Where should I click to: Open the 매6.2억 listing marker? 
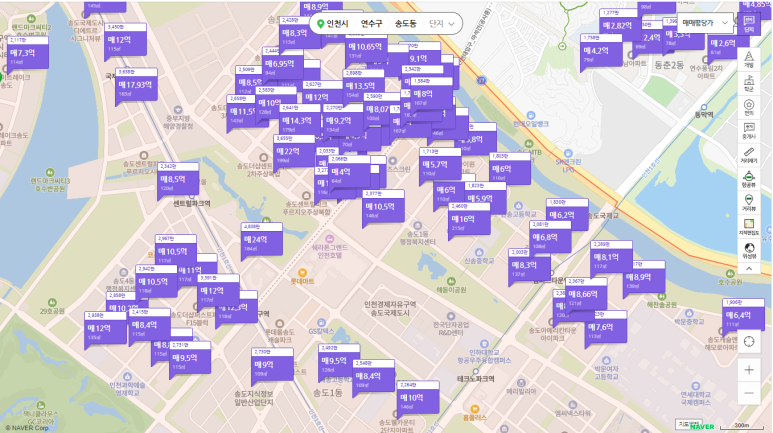pos(567,215)
